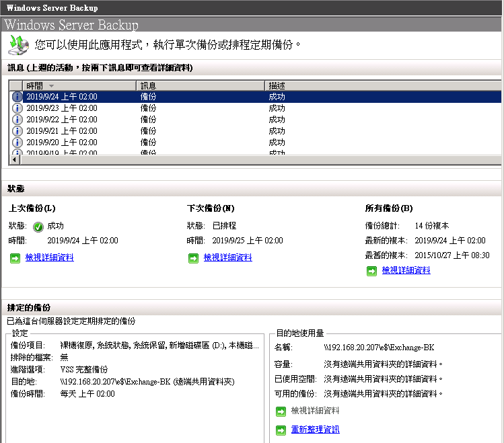Viewport: 504px width, 443px height.
Task: Select the 2019/9/24 上午 02:00 row
Action: (x=255, y=97)
